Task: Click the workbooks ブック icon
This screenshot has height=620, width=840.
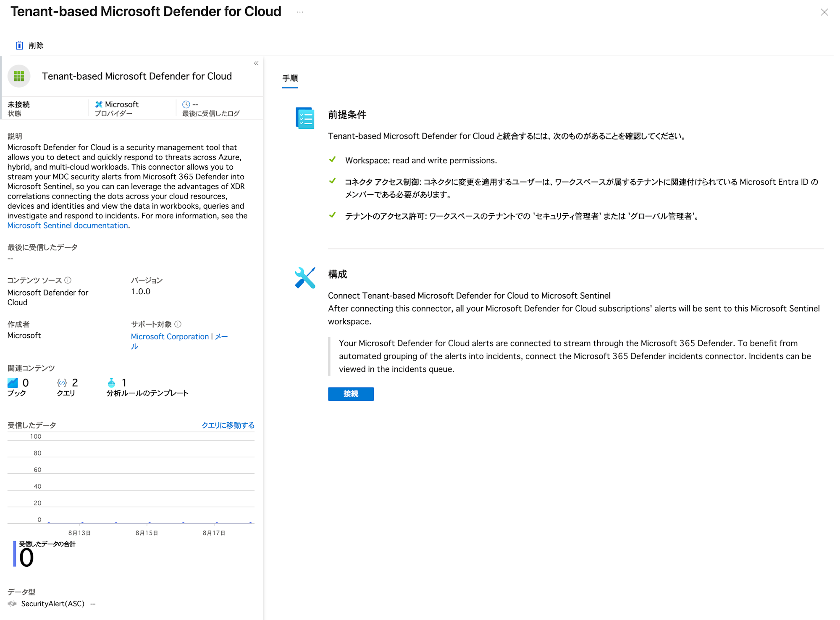Action: click(x=13, y=383)
